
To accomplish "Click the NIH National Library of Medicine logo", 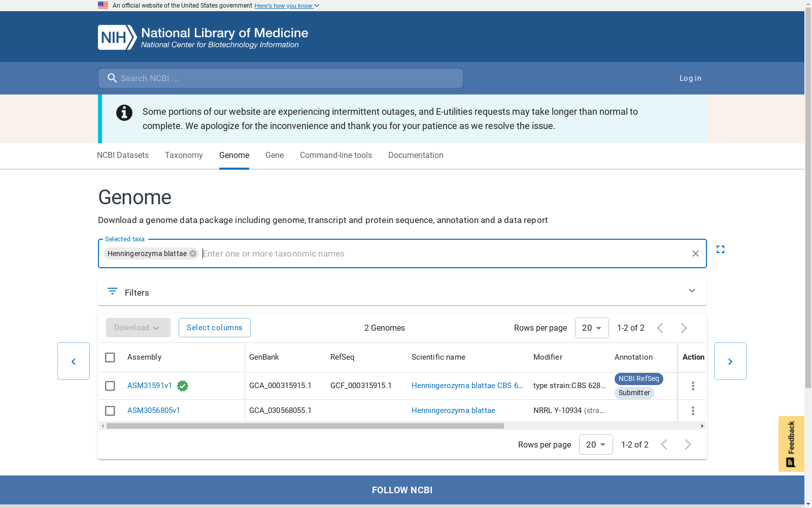I will 203,37.
